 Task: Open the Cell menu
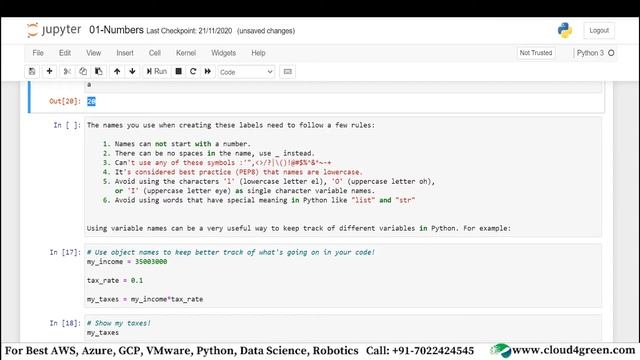pyautogui.click(x=154, y=53)
